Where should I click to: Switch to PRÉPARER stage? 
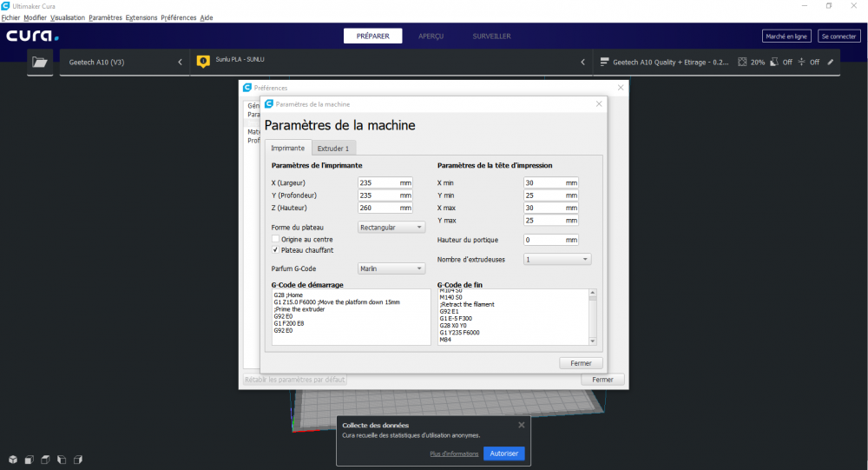coord(372,36)
